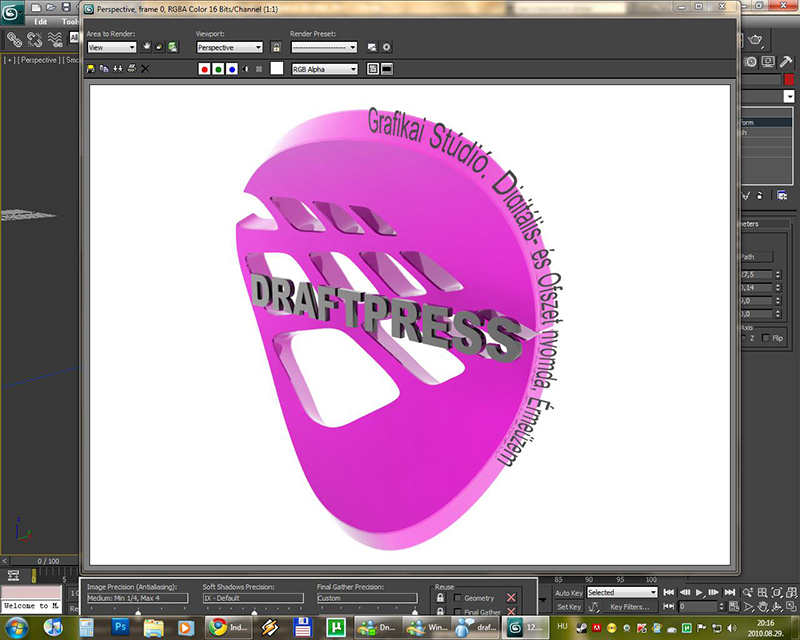Click the Edit Region hand icon
The height and width of the screenshot is (640, 800).
(x=147, y=47)
